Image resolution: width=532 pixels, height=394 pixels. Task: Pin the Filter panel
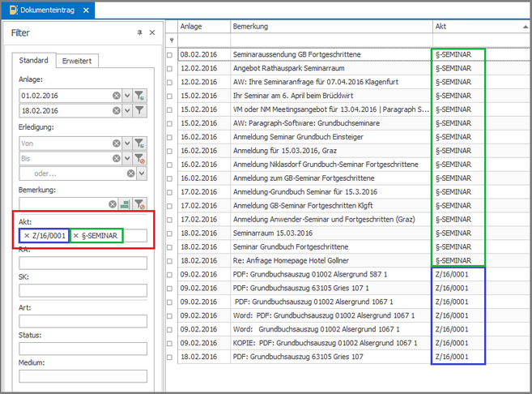tap(139, 32)
